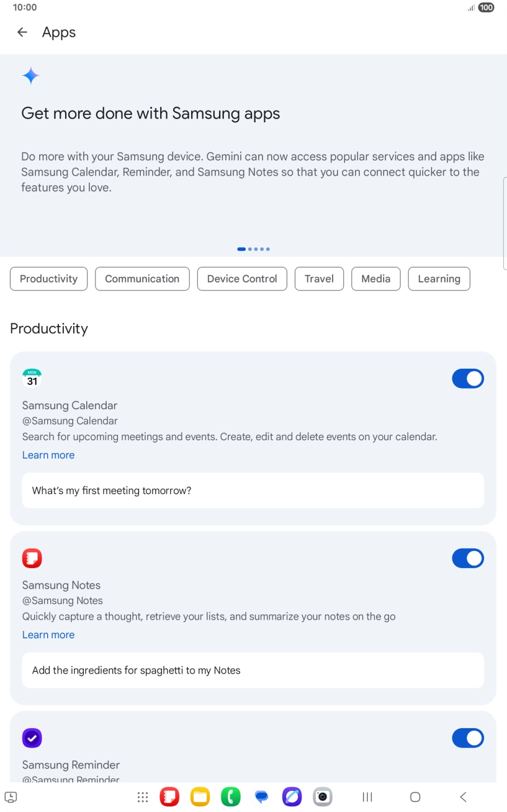Open the app drawer grid icon
The width and height of the screenshot is (507, 812).
tap(143, 797)
